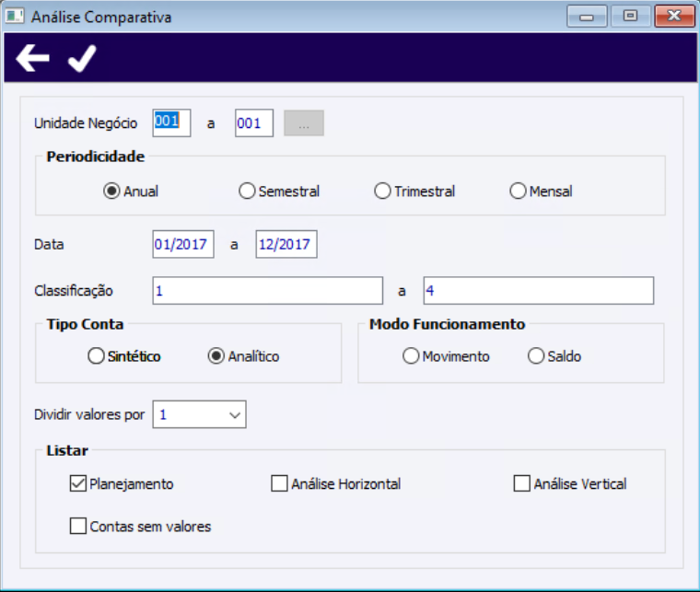
Task: Go back using the white arrow icon
Action: 32,58
